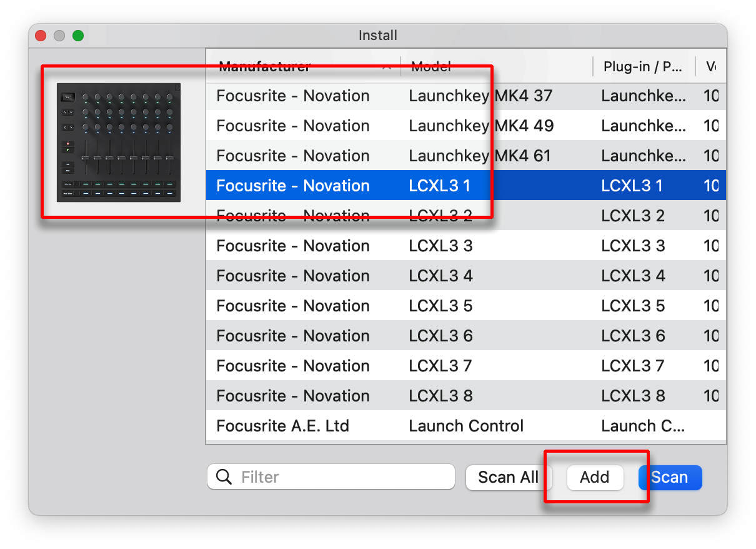Click Focusrite - Novation in the LCXL3 4 row

[x=292, y=276]
